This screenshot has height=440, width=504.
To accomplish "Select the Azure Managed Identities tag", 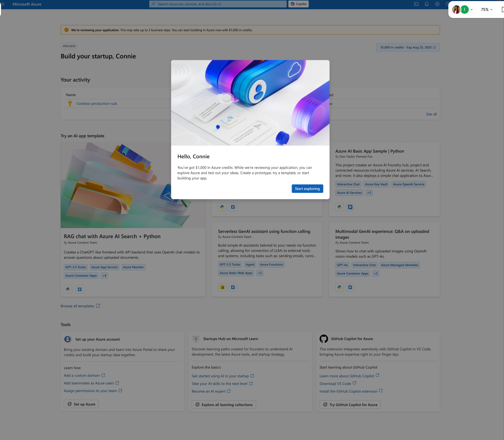I will pos(400,265).
